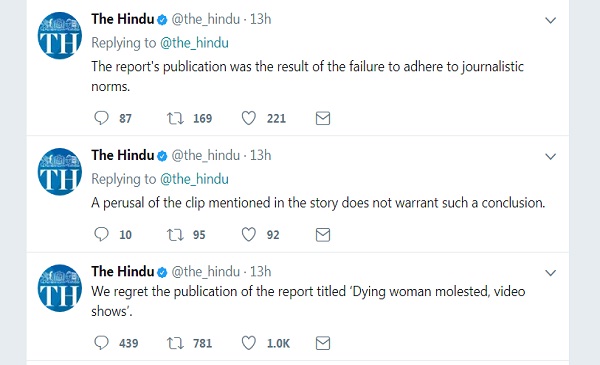
Task: Open 13h timestamp of 'perusal' tweet
Action: 261,155
